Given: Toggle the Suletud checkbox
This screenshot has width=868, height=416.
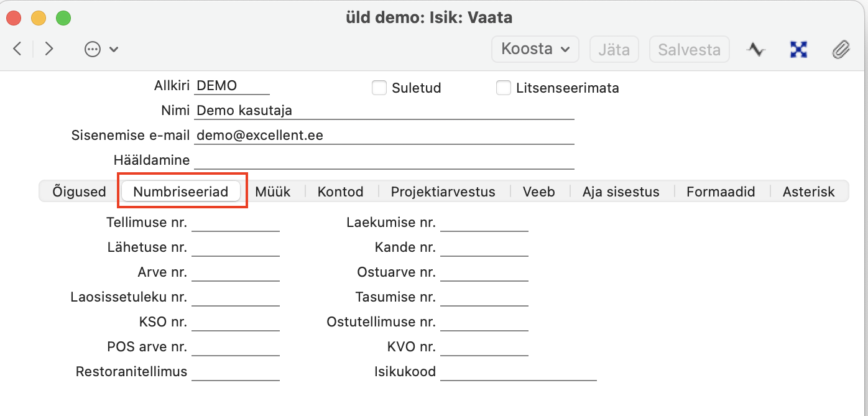Looking at the screenshot, I should (x=379, y=88).
